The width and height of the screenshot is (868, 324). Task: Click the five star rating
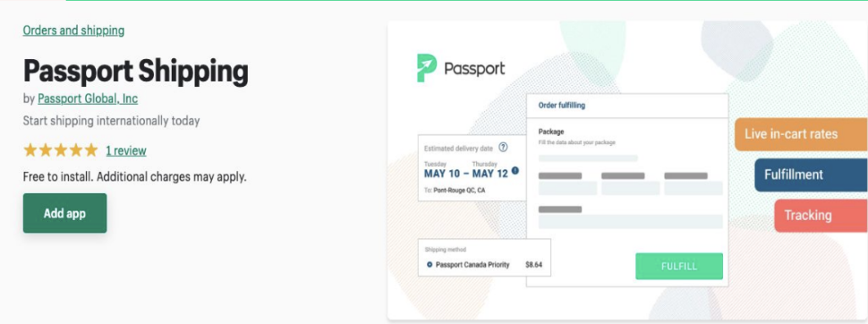60,150
